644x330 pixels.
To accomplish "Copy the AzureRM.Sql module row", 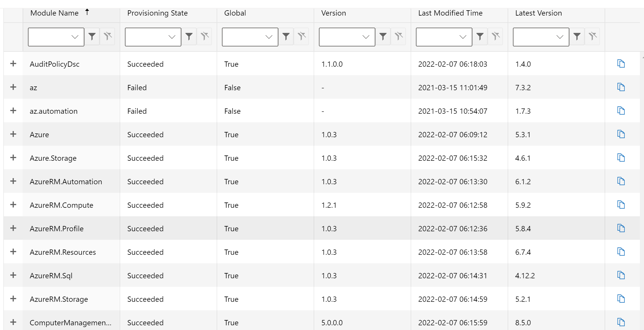I will (621, 275).
